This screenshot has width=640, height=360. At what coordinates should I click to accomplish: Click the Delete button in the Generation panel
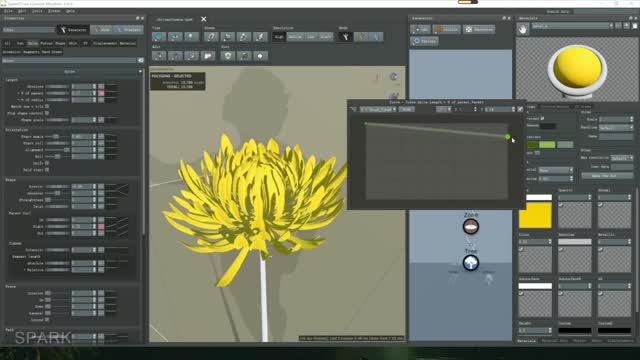[447, 29]
